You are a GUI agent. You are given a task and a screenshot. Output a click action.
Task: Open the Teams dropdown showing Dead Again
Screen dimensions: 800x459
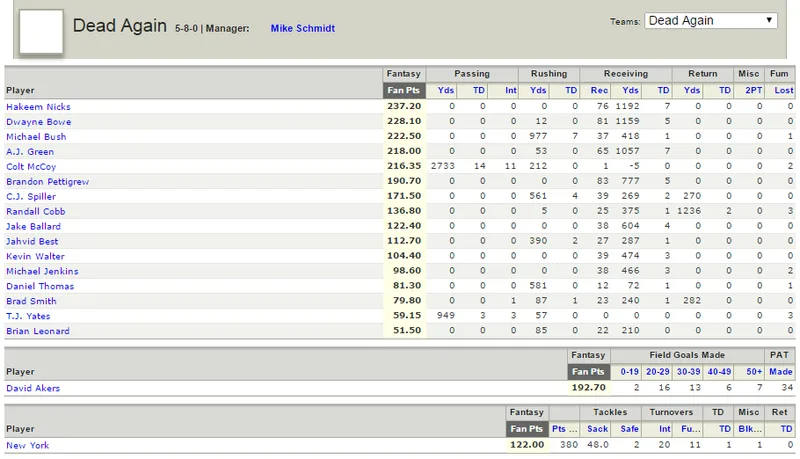[710, 20]
